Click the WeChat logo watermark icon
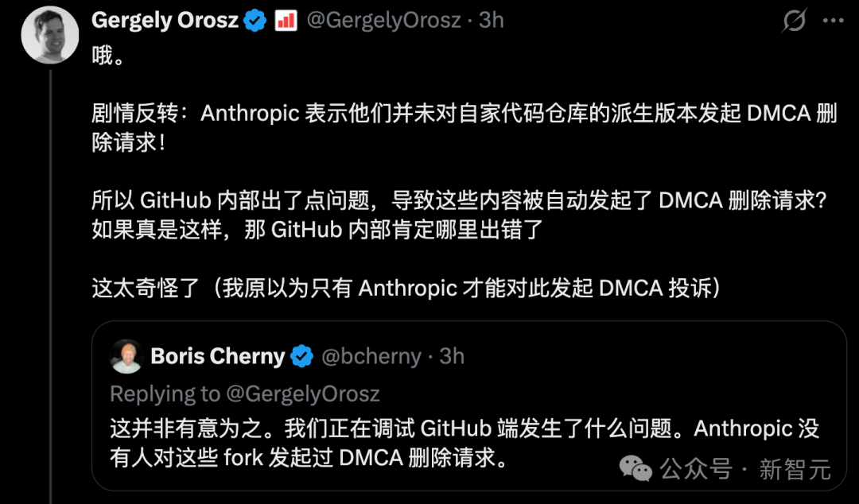Image resolution: width=859 pixels, height=504 pixels. (x=636, y=468)
